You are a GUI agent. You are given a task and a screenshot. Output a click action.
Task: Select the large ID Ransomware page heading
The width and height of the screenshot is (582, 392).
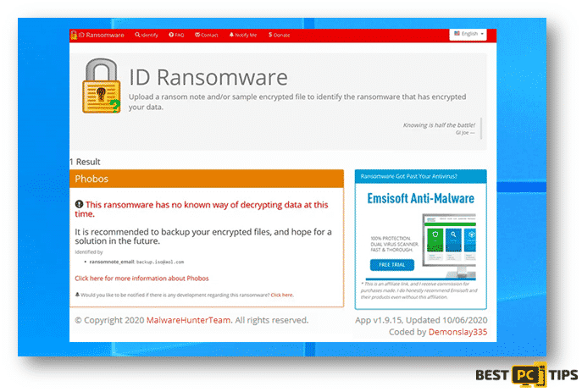click(x=208, y=77)
